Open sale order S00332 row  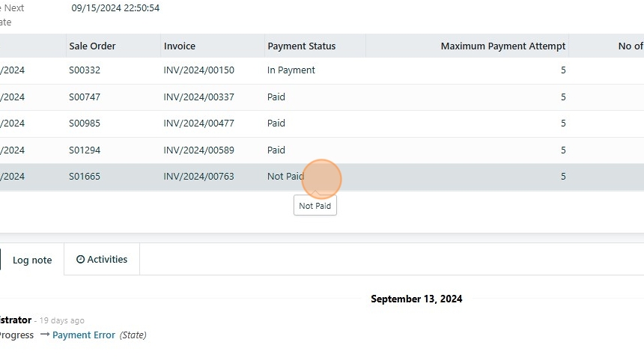(x=85, y=70)
